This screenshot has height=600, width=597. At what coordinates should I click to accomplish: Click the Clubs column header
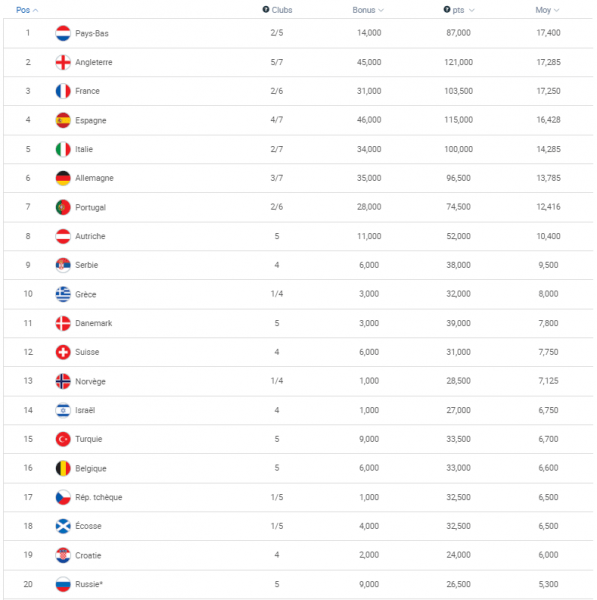[x=282, y=10]
